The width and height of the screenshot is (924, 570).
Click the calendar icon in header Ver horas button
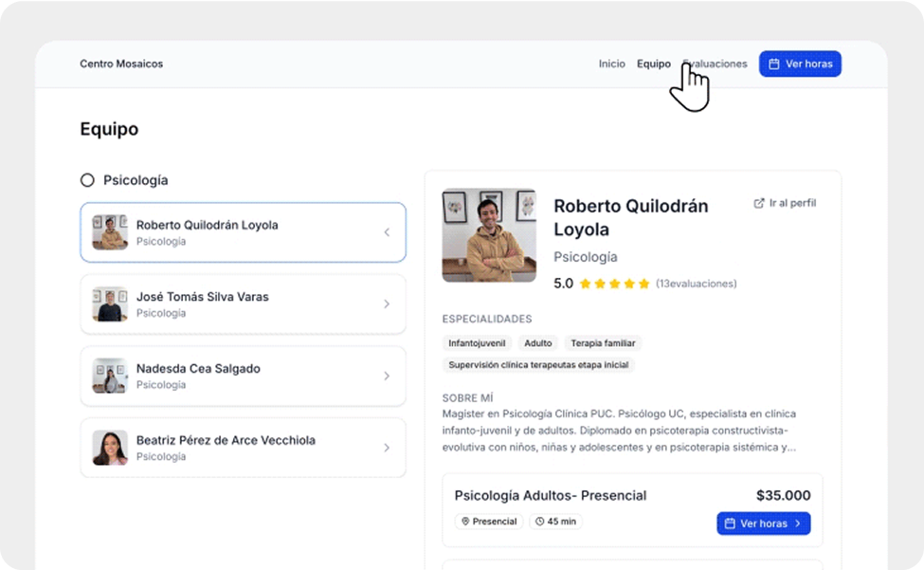(x=773, y=64)
